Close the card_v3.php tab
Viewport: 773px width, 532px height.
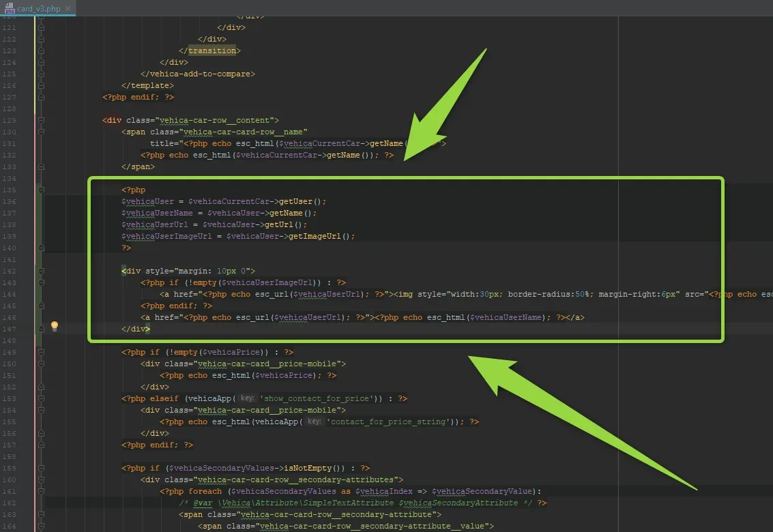[x=68, y=8]
